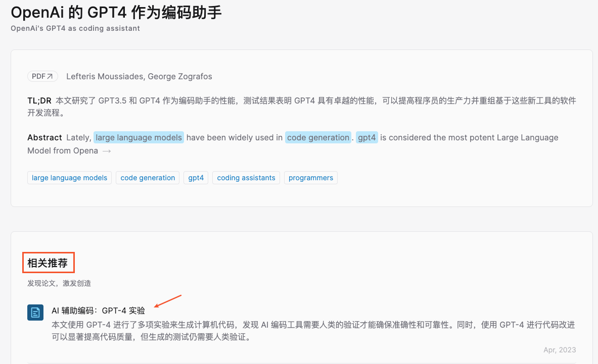Click the 'TL;DR' label
The height and width of the screenshot is (364, 598).
coord(39,101)
